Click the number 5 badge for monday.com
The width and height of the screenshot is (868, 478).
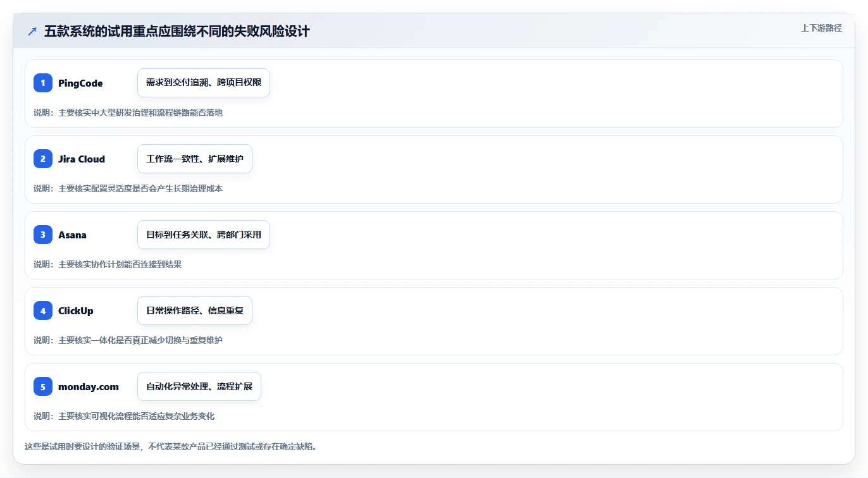[x=43, y=386]
